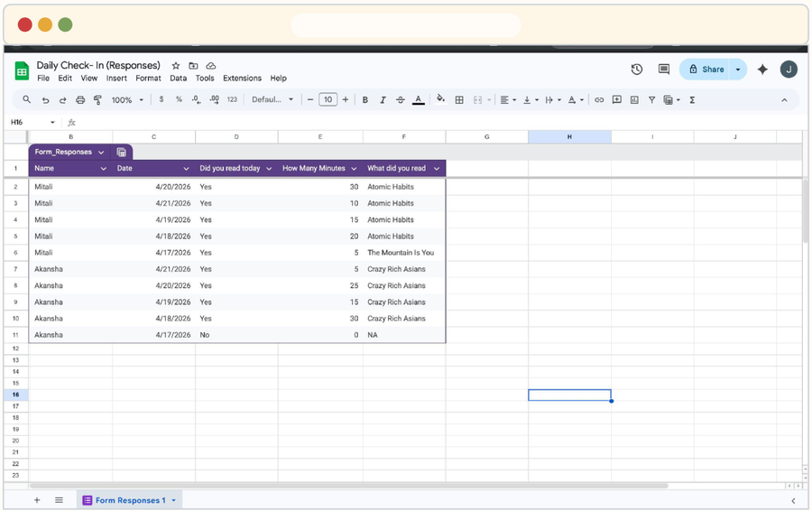Open the zoom 100% dropdown
This screenshot has width=812, height=511.
127,100
